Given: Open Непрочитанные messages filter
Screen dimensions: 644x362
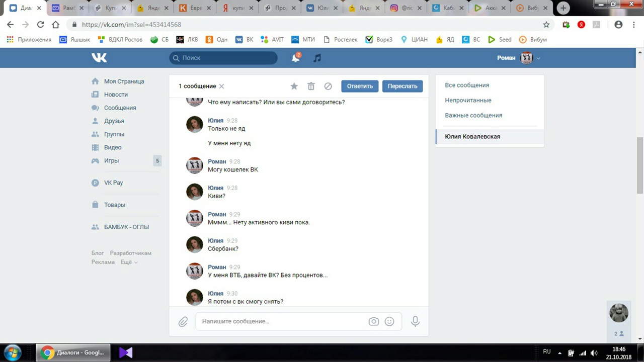Looking at the screenshot, I should pyautogui.click(x=468, y=100).
